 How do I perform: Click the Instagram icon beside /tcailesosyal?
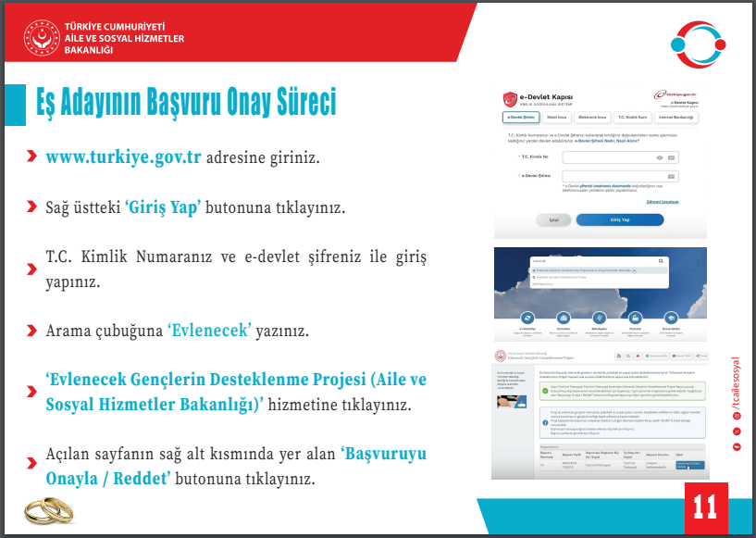coord(737,416)
